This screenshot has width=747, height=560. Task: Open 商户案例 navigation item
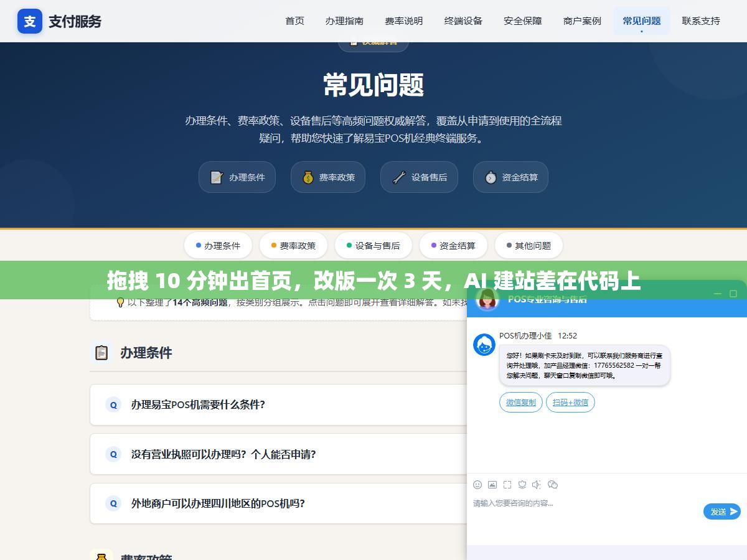(582, 21)
